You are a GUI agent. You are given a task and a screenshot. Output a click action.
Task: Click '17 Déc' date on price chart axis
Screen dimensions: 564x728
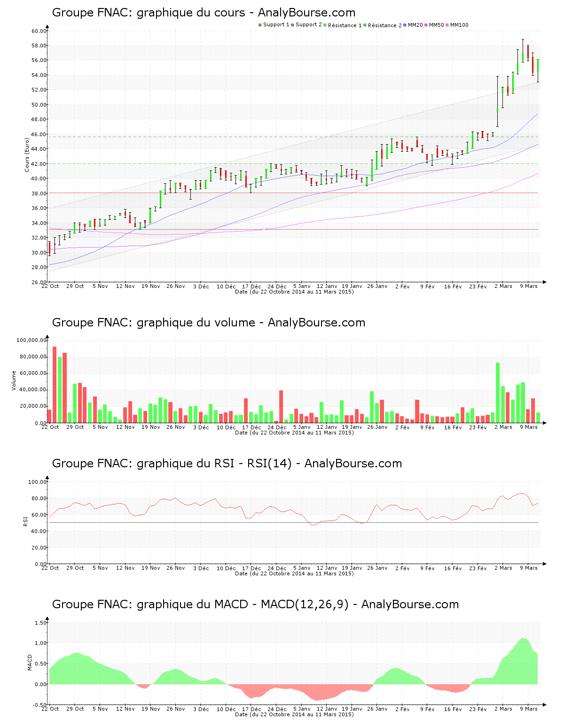[x=251, y=286]
